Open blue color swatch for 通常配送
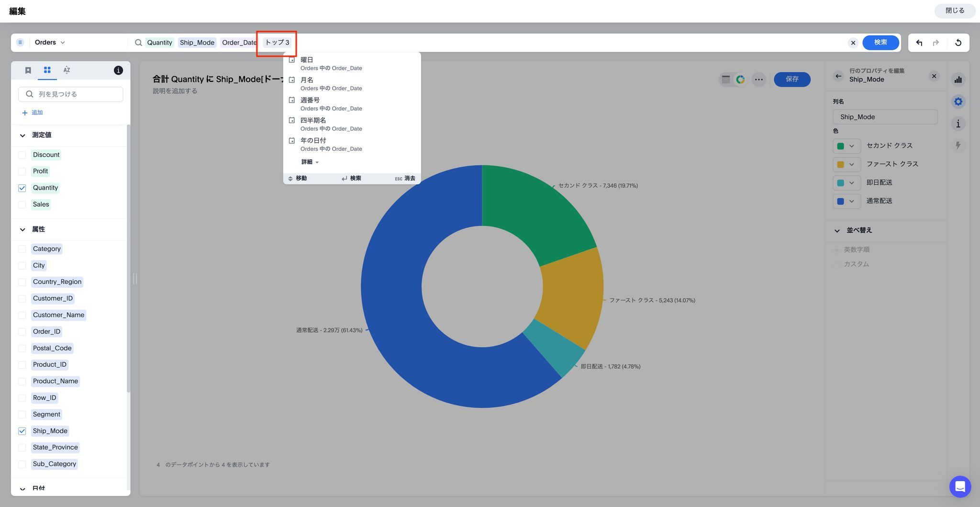The height and width of the screenshot is (507, 980). (846, 202)
